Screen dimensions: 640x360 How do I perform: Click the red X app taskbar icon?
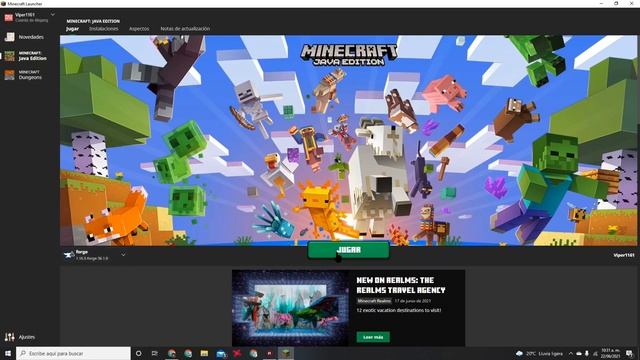237,353
